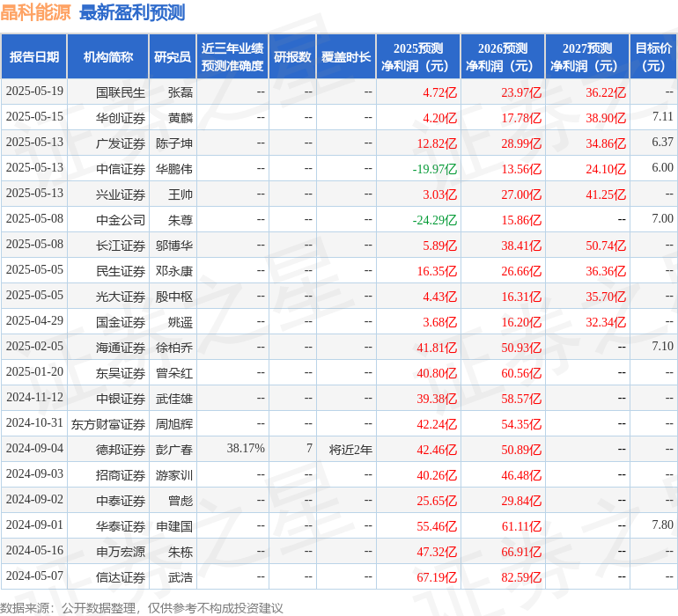Click researcher name 华鹏伟

click(174, 169)
